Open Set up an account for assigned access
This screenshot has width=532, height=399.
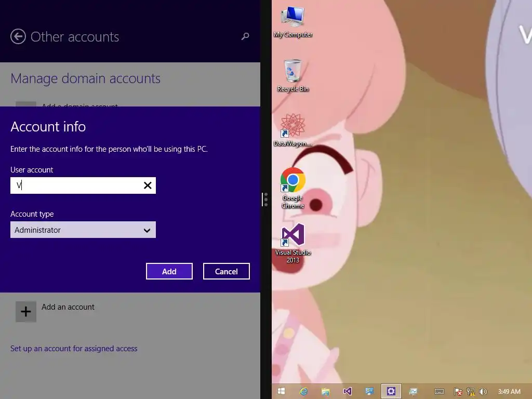pyautogui.click(x=74, y=349)
